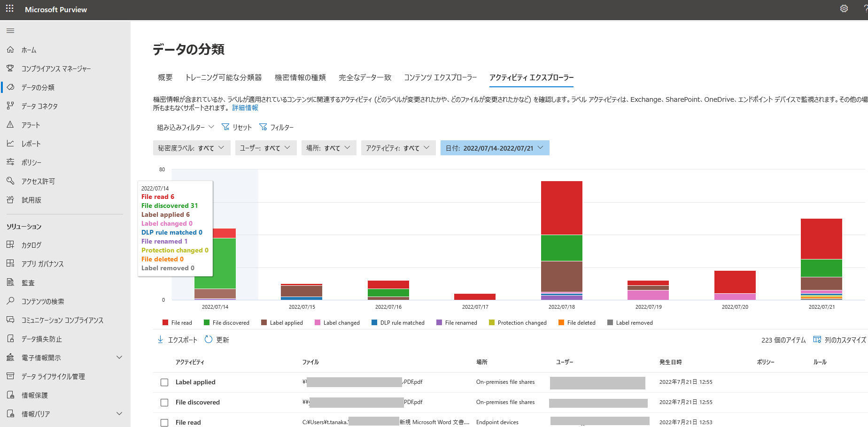Open the 詳細情報 link

[x=245, y=108]
